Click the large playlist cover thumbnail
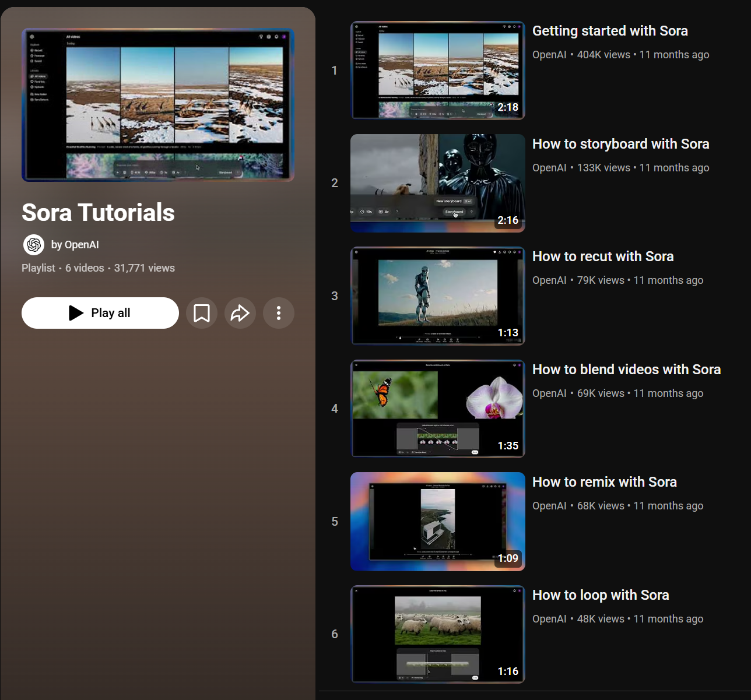Screen dimensions: 751x700 [158, 105]
